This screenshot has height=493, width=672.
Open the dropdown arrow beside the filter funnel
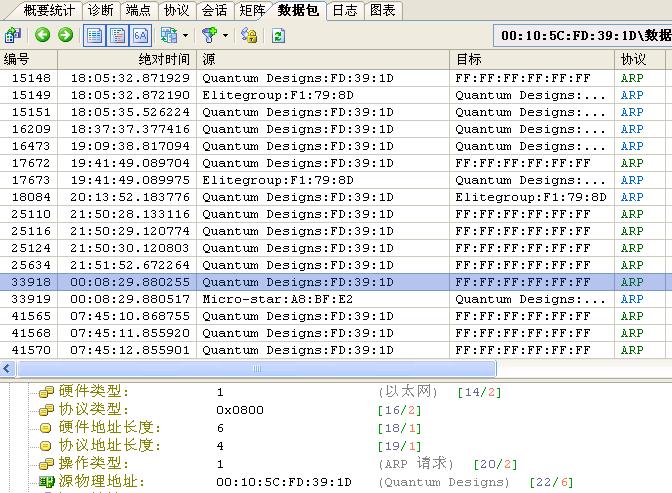(226, 35)
